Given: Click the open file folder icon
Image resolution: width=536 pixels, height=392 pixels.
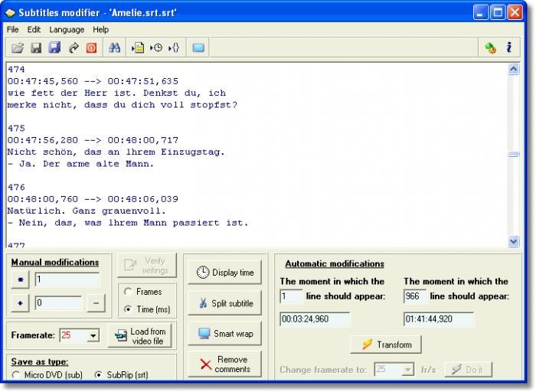Looking at the screenshot, I should (18, 47).
